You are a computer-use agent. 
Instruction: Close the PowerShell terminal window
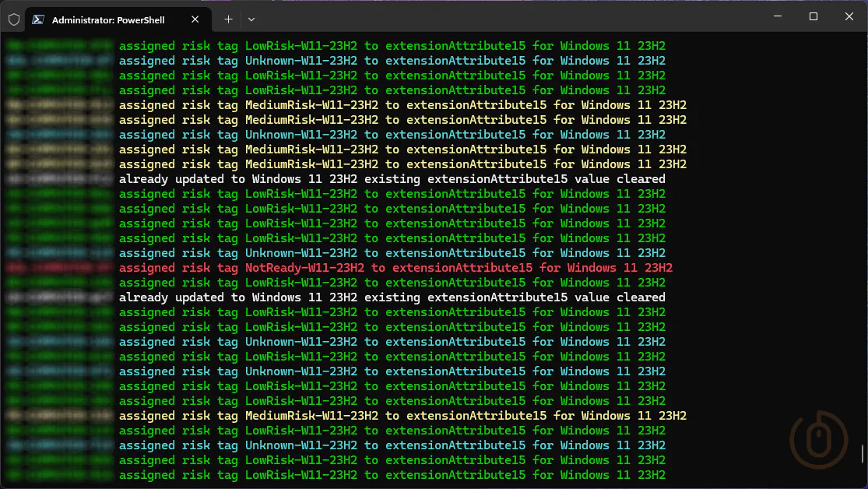click(x=849, y=16)
